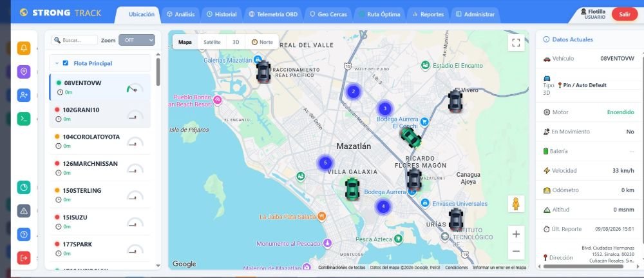Open vehicle cluster marker numbered 2
644x278 pixels.
353,92
